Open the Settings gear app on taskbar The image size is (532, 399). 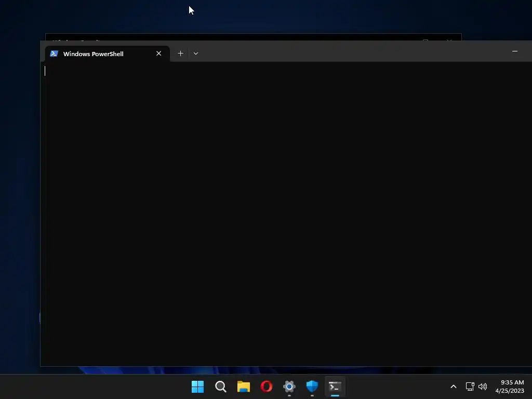(x=289, y=387)
